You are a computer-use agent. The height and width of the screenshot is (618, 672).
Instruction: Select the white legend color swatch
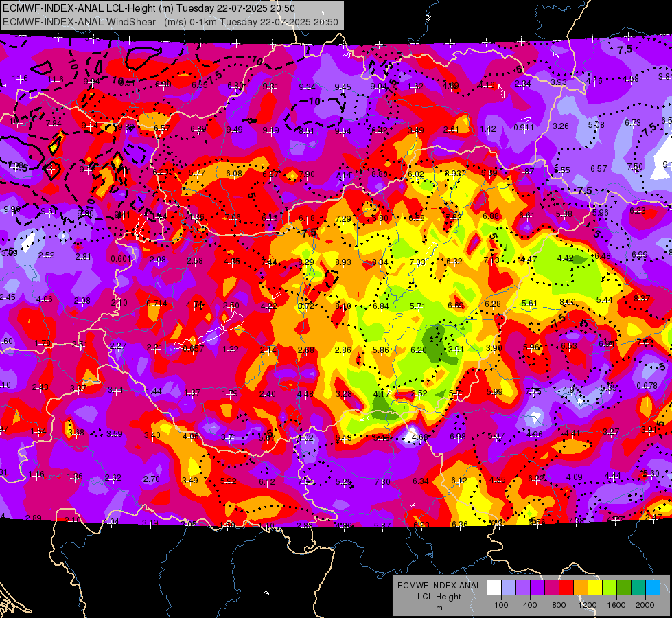point(494,588)
